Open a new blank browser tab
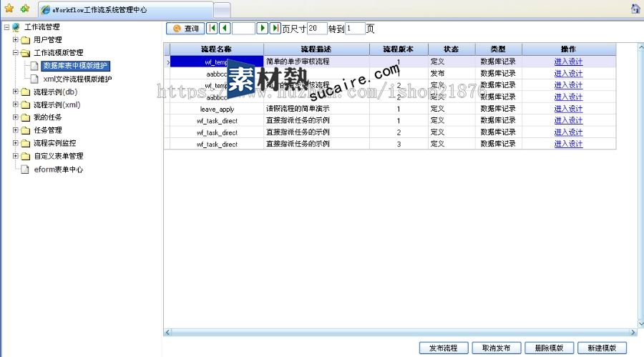 (223, 10)
